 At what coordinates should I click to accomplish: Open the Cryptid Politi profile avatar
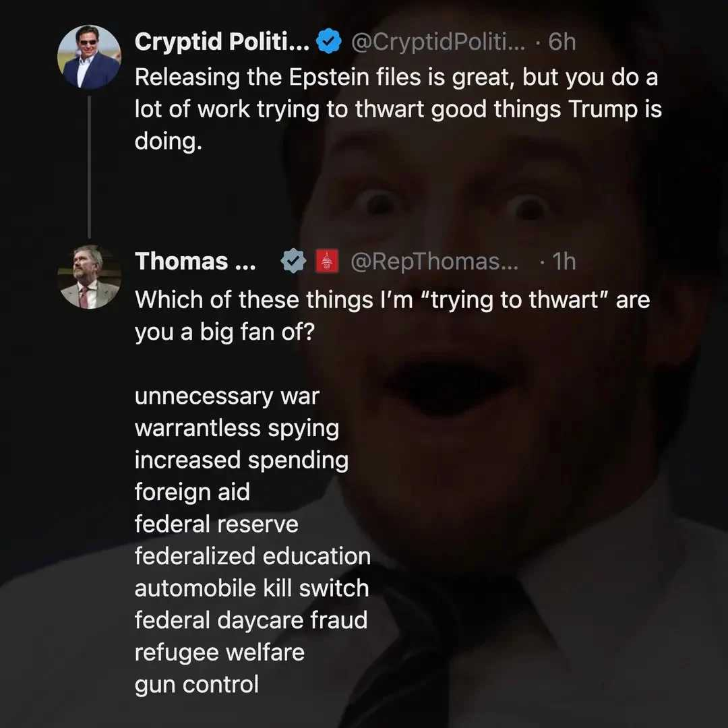(89, 58)
